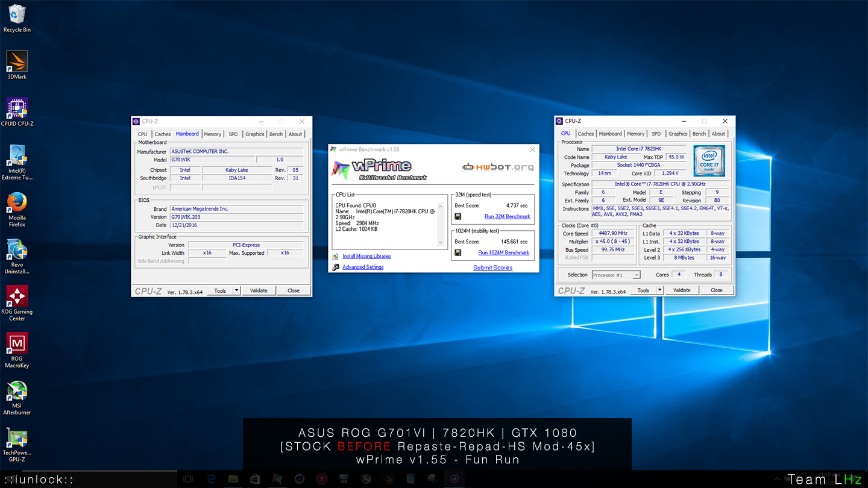868x488 pixels.
Task: Open the Processor #1 selection combo box
Action: pos(616,275)
